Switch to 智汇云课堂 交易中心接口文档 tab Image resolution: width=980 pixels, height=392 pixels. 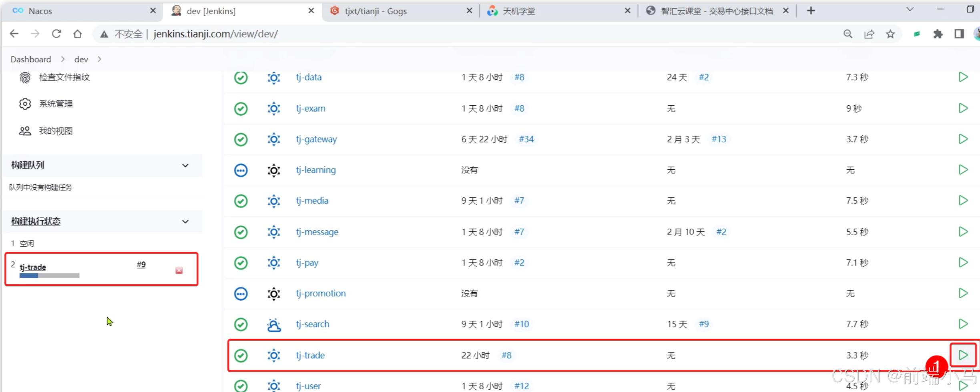(x=717, y=11)
